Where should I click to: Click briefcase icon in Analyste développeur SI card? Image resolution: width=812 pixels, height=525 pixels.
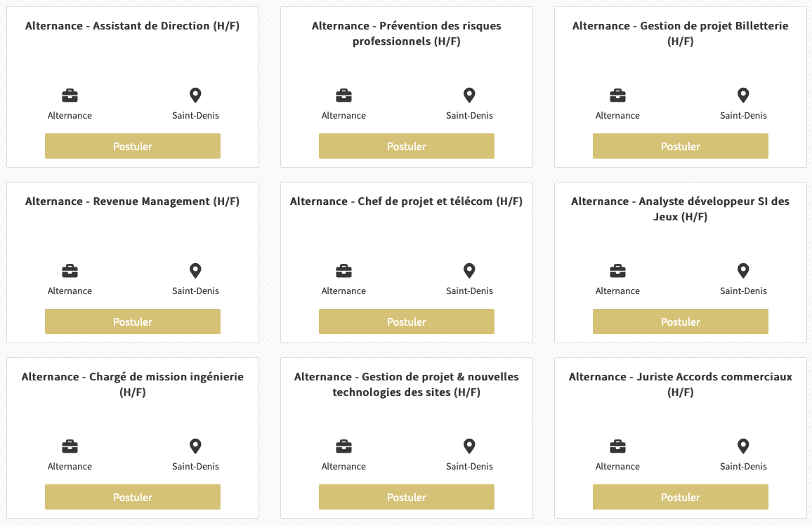point(618,270)
